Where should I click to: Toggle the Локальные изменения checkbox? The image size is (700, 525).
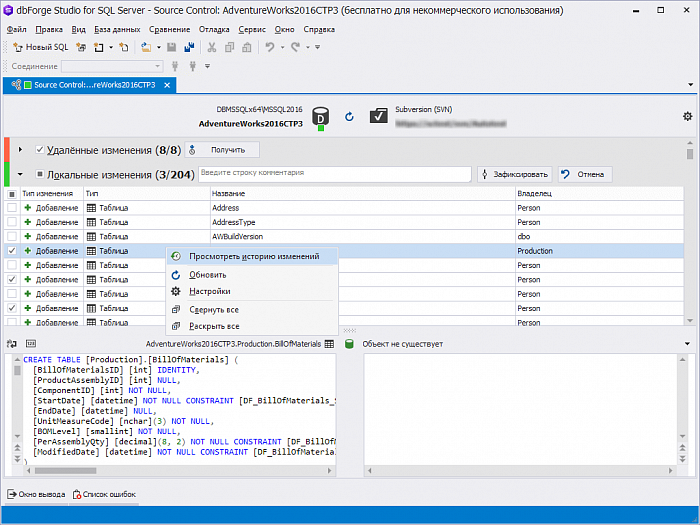coord(40,174)
